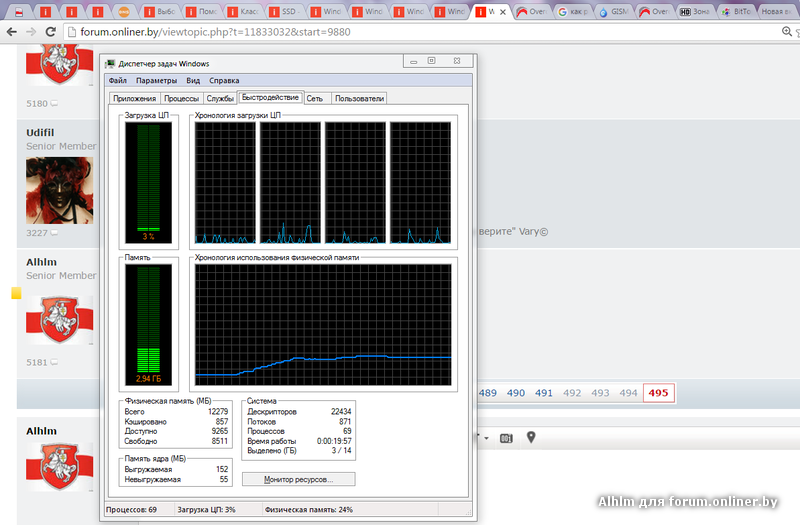This screenshot has width=800, height=525.
Task: Click the browser forward arrow
Action: click(31, 32)
